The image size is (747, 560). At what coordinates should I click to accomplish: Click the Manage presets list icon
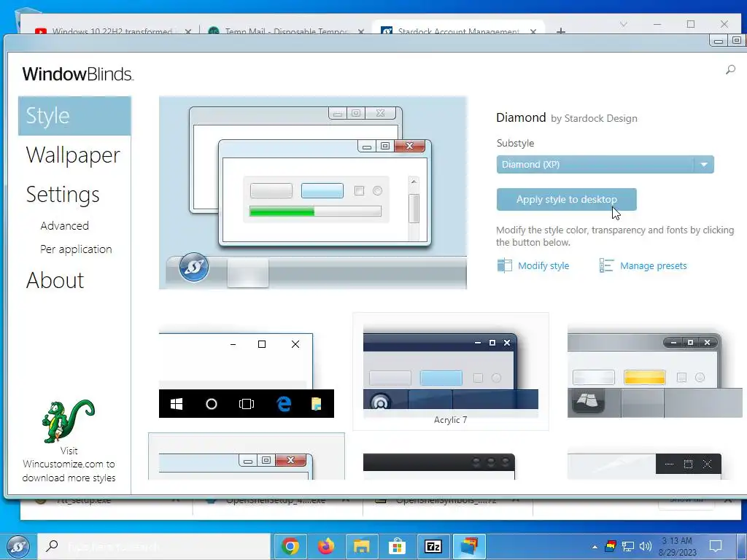(x=606, y=265)
